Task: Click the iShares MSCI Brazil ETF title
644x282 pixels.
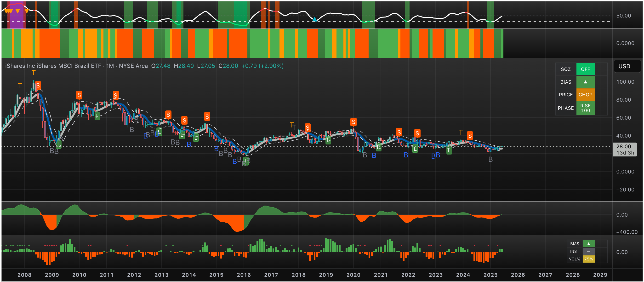Action: click(x=53, y=66)
